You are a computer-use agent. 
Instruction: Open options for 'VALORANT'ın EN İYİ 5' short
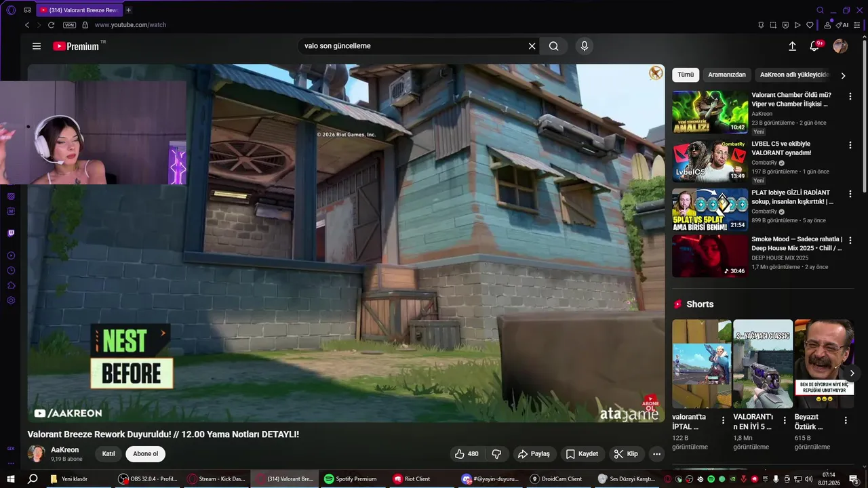pyautogui.click(x=784, y=420)
